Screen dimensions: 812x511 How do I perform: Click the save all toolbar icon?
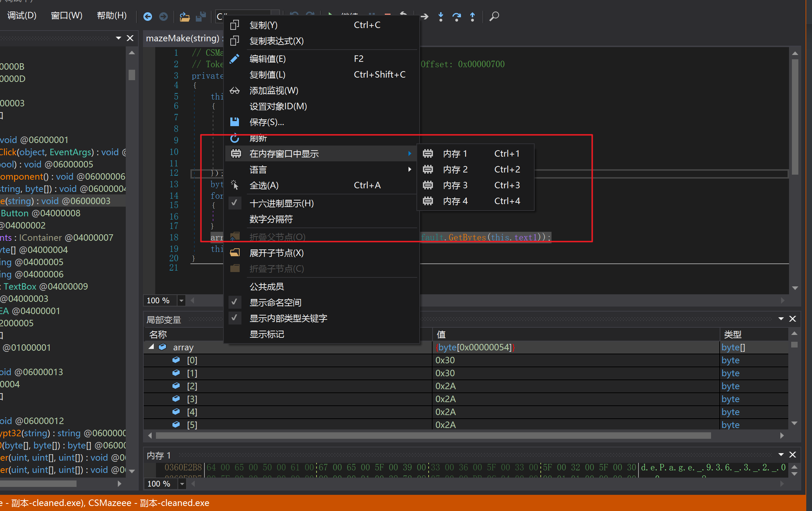click(x=201, y=17)
